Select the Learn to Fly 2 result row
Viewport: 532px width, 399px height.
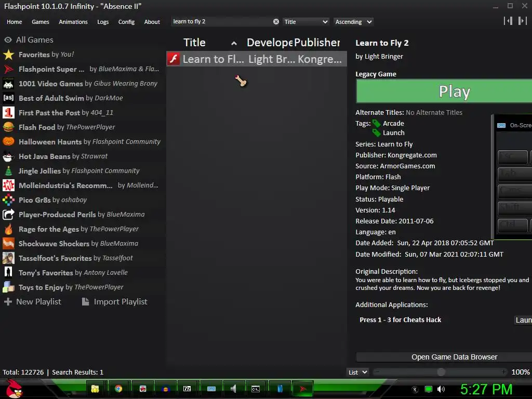pyautogui.click(x=257, y=59)
